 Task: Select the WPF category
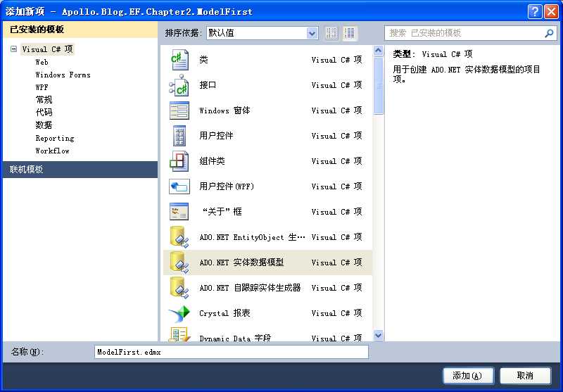click(42, 87)
